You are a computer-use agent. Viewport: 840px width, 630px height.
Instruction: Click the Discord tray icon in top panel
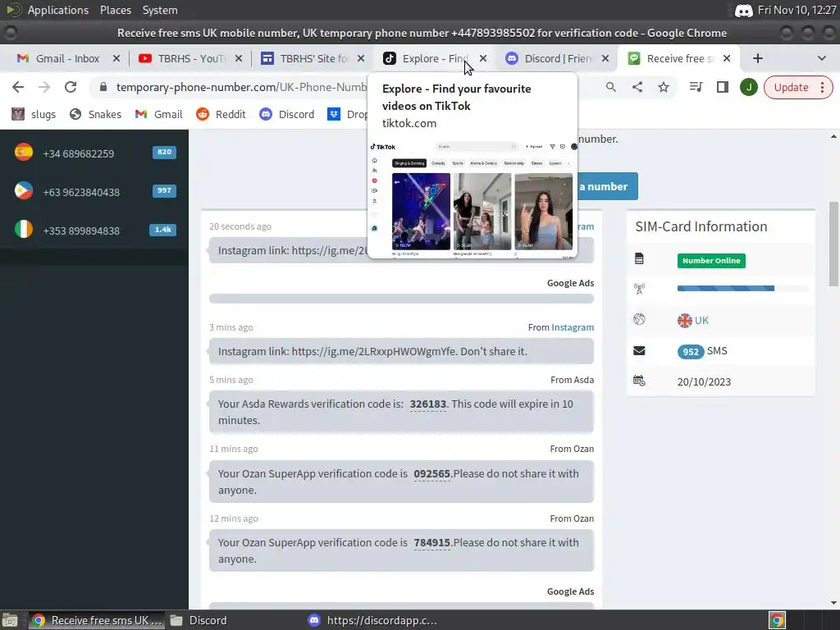coord(743,10)
